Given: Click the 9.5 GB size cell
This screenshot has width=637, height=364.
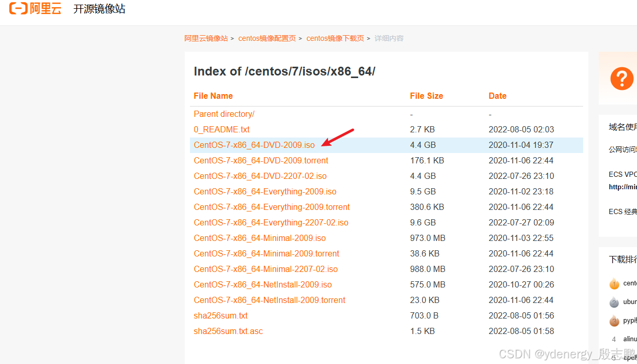Looking at the screenshot, I should [423, 191].
